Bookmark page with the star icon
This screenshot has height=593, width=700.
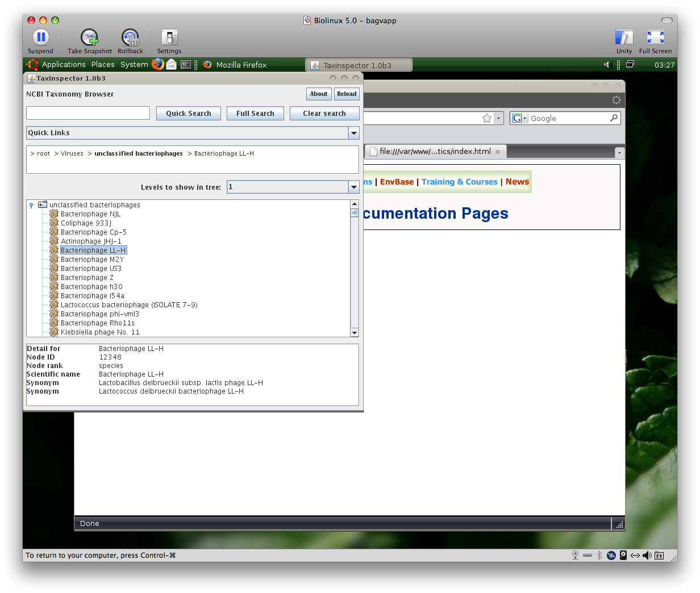487,118
